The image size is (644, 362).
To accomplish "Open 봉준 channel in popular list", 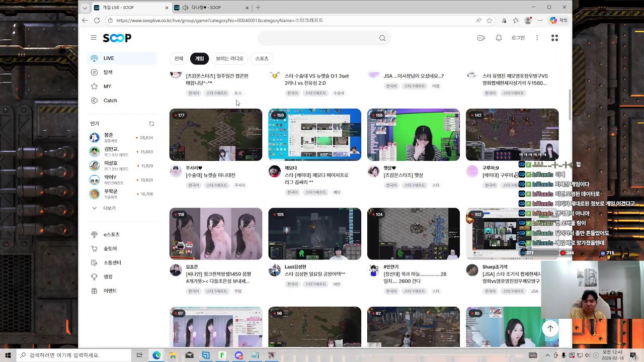I will coord(122,138).
